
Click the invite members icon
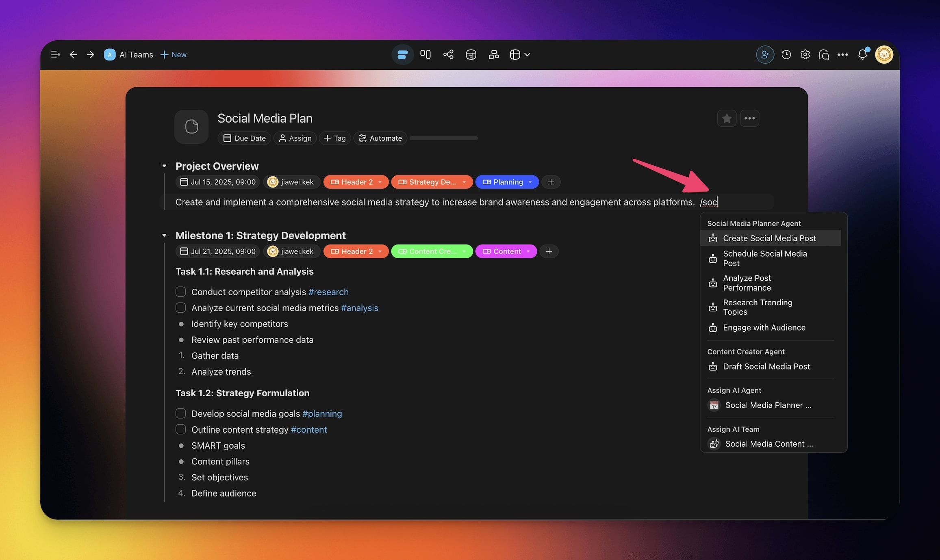pyautogui.click(x=765, y=54)
